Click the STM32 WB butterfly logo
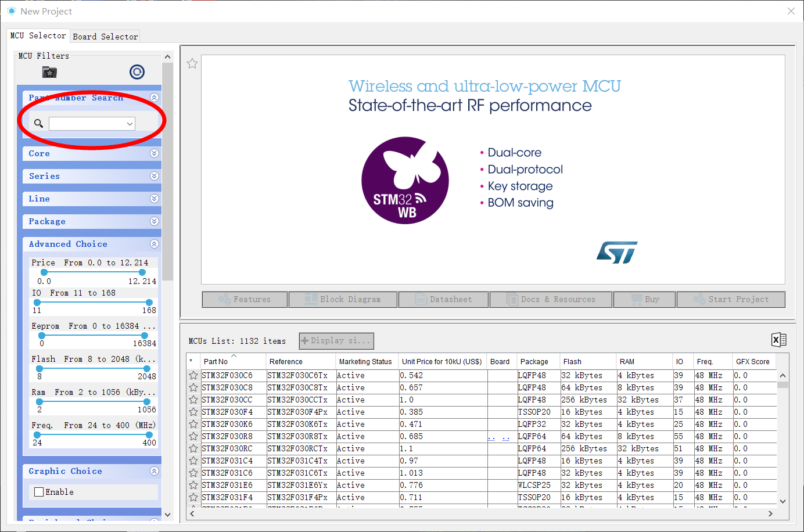The image size is (804, 532). pyautogui.click(x=405, y=181)
